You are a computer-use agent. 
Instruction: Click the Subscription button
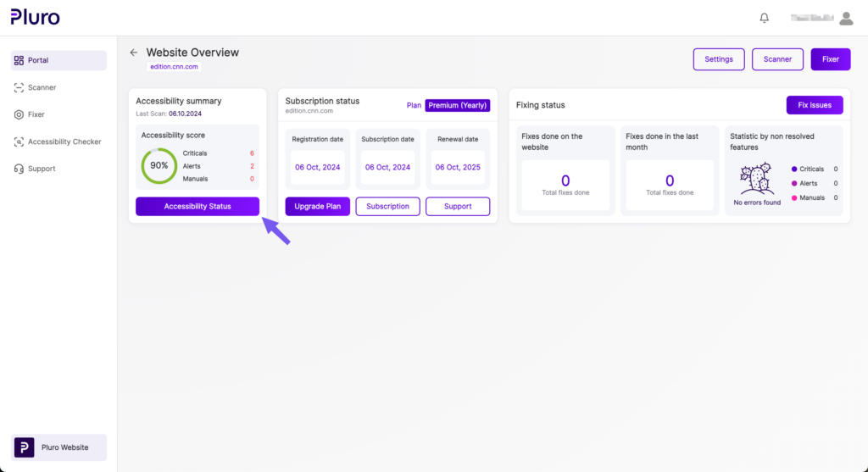pyautogui.click(x=387, y=207)
